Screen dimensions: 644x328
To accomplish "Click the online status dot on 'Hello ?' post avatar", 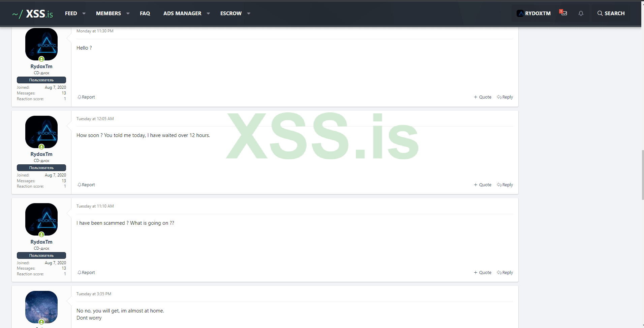I will pyautogui.click(x=41, y=59).
